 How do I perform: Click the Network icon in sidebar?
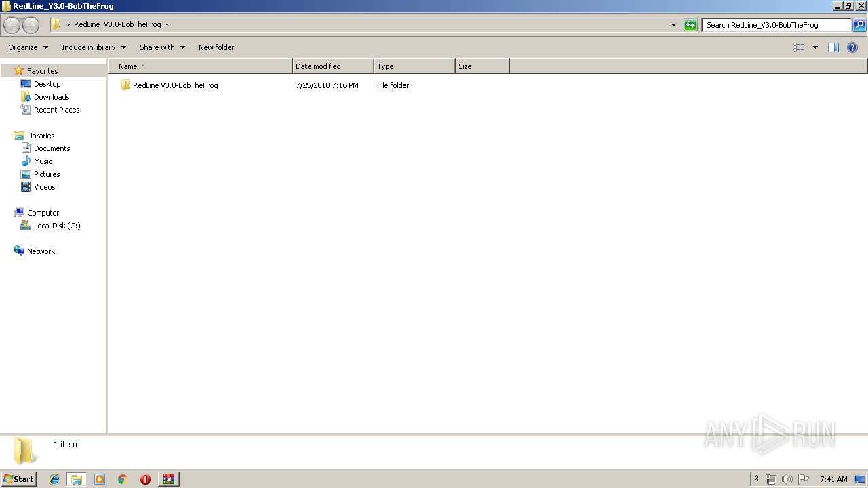click(19, 251)
